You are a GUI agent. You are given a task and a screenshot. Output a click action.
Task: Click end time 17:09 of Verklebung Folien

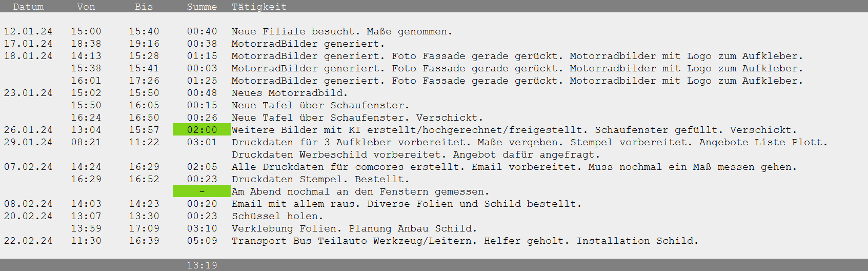(144, 228)
